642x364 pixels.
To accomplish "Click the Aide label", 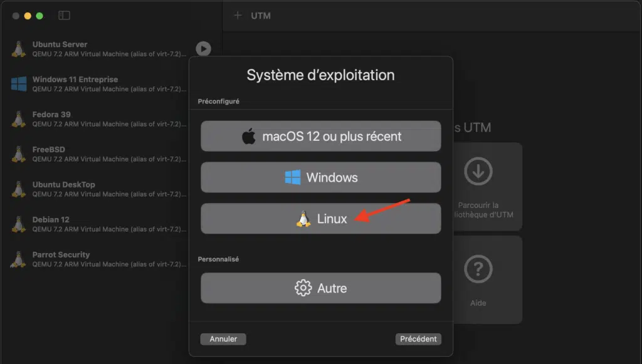I will click(x=478, y=303).
